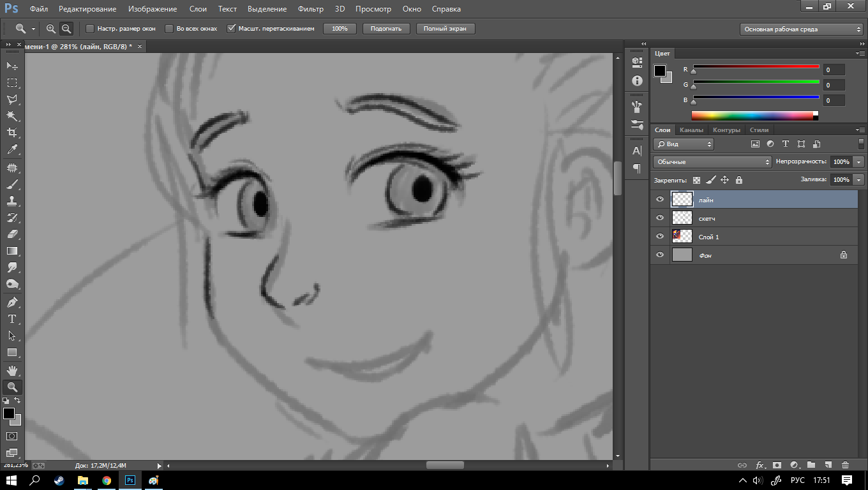This screenshot has width=868, height=490.
Task: Open the layer filter 'Вид' dropdown
Action: (683, 144)
